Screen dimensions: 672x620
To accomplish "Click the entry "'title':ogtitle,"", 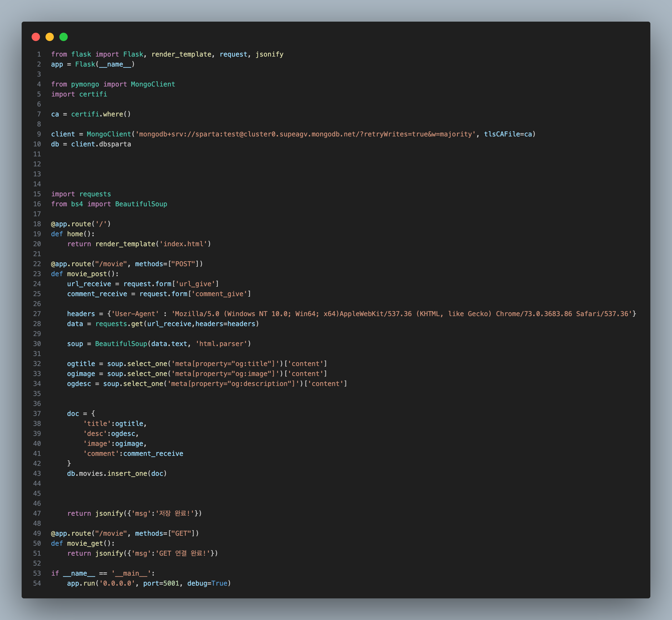I will pos(115,424).
